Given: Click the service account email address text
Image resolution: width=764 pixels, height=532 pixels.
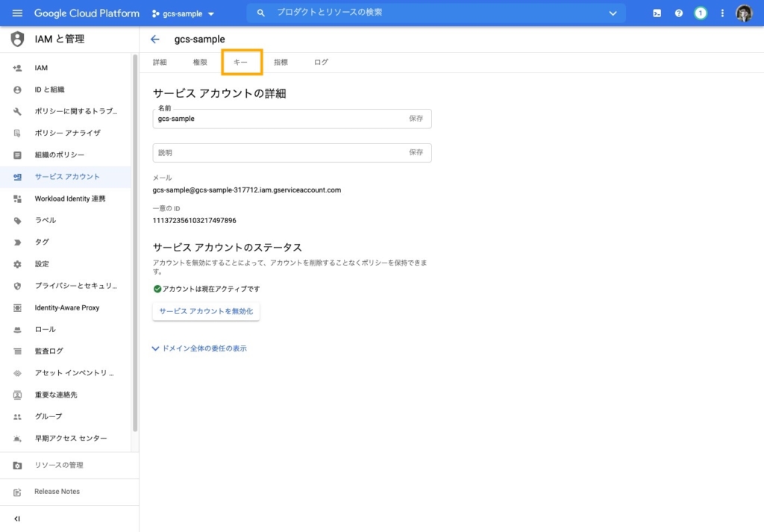Looking at the screenshot, I should pyautogui.click(x=246, y=190).
